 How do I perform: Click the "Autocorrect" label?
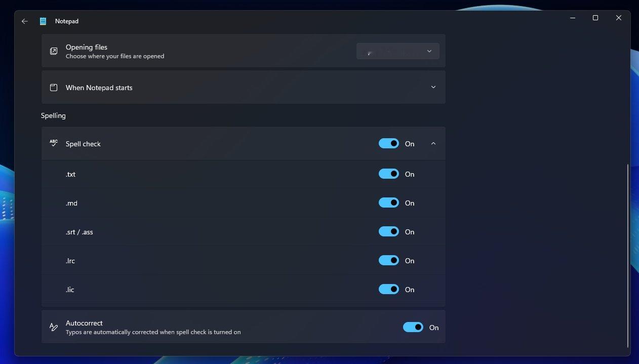pyautogui.click(x=84, y=323)
